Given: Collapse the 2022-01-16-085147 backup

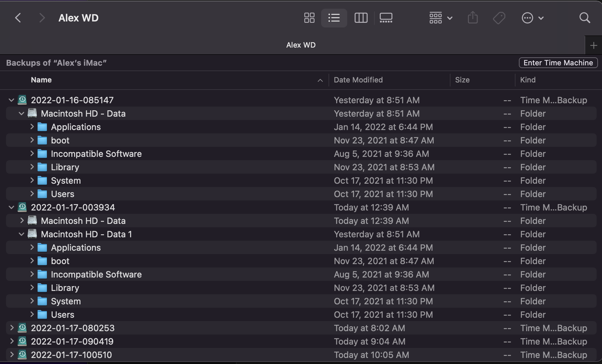Looking at the screenshot, I should click(x=11, y=100).
